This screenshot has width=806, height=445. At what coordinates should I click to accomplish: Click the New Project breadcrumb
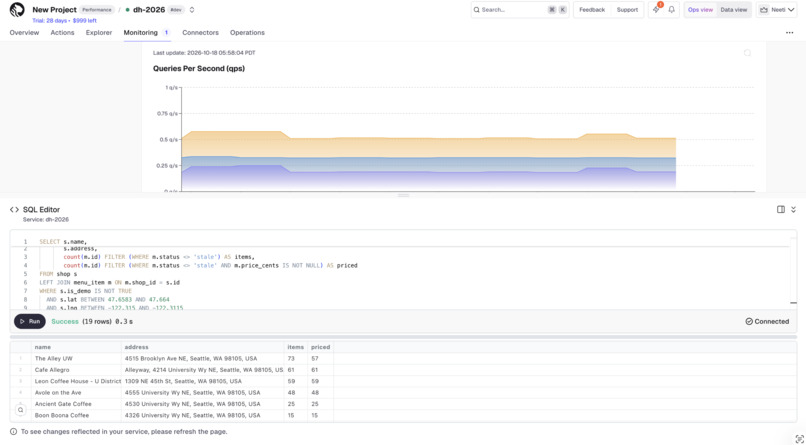[x=54, y=10]
